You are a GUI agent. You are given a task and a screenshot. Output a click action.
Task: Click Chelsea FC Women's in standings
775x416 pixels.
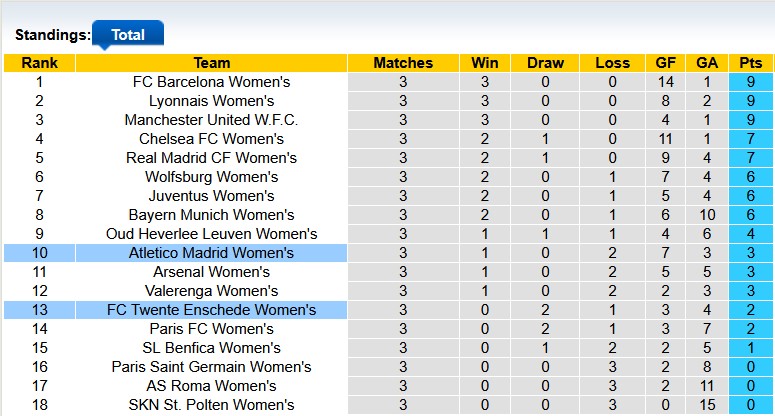pos(211,139)
